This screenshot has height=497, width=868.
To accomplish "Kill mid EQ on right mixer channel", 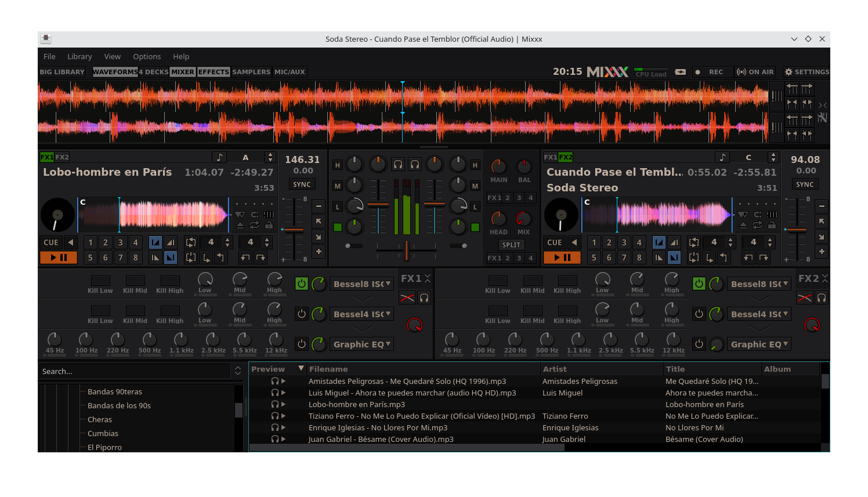I will [x=475, y=186].
